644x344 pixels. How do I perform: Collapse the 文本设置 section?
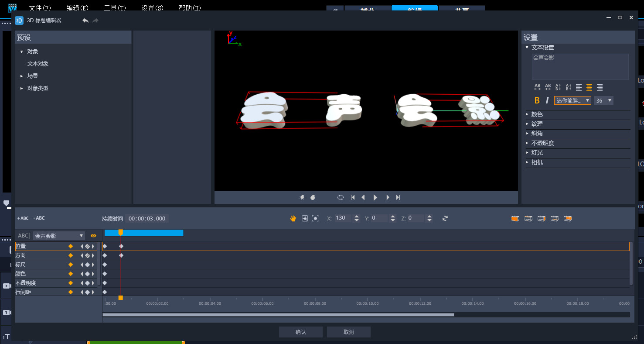coord(527,48)
